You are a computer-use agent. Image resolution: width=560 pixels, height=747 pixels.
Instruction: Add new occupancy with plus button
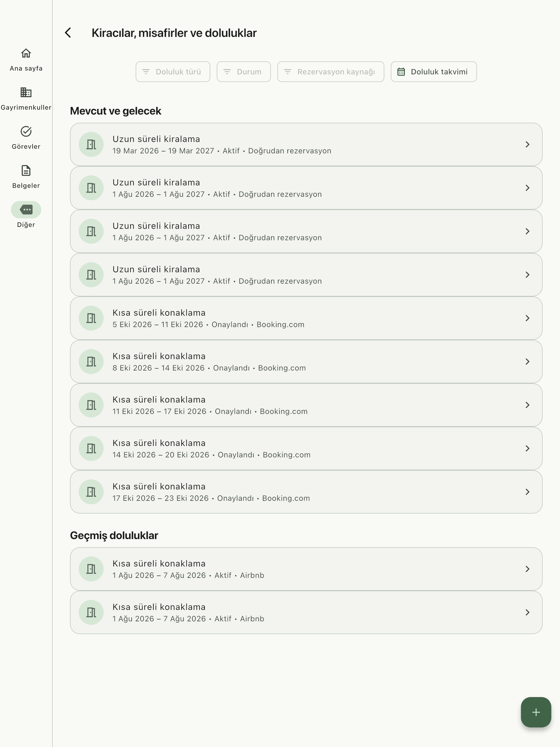click(536, 712)
